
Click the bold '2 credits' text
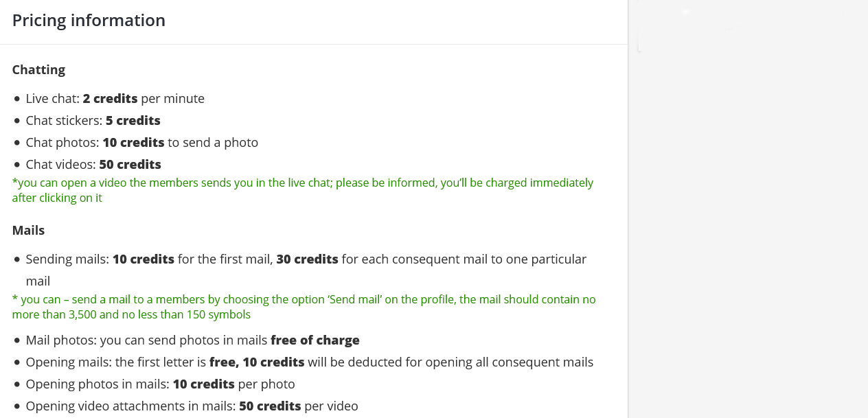110,99
